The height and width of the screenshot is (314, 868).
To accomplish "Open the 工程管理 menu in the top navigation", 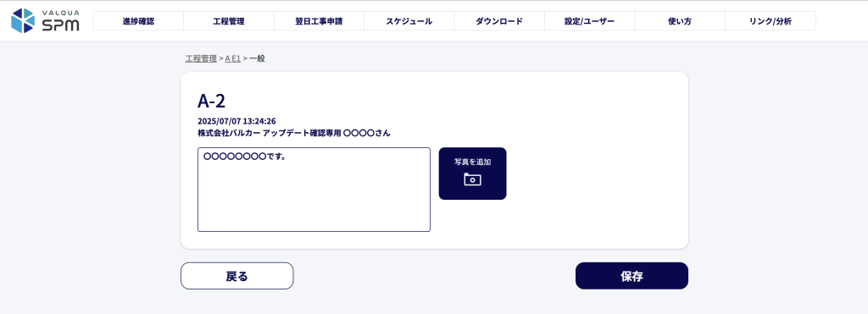I will click(x=229, y=21).
